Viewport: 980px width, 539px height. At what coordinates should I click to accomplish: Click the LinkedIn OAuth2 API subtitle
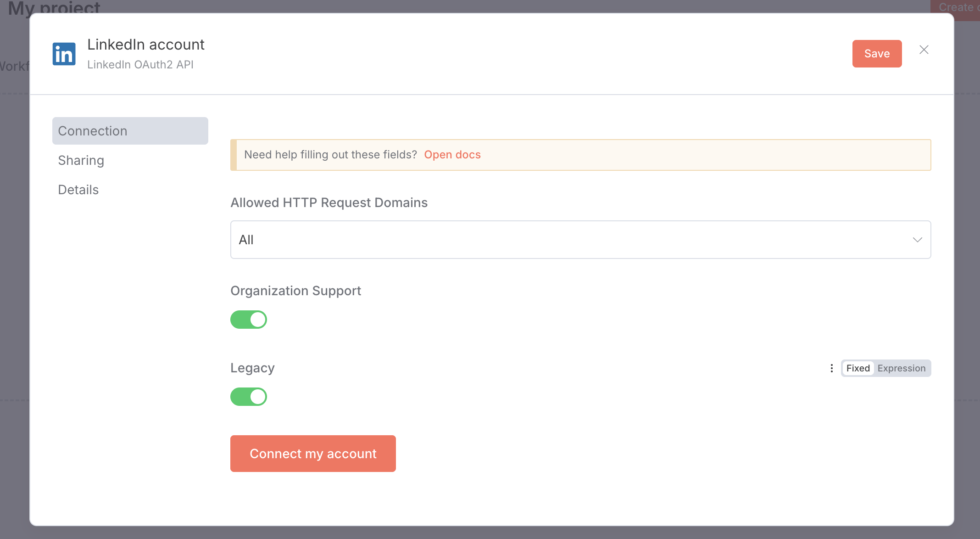tap(140, 65)
